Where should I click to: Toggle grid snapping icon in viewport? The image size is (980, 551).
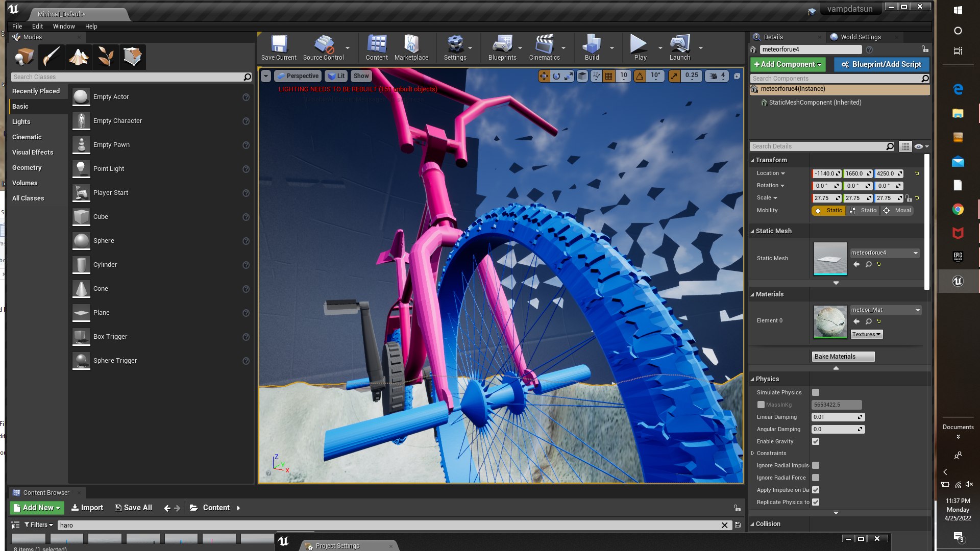click(608, 76)
